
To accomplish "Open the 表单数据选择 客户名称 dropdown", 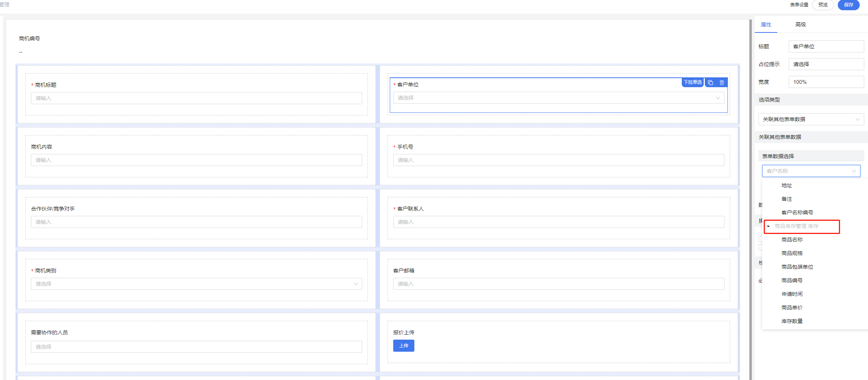I will click(811, 171).
